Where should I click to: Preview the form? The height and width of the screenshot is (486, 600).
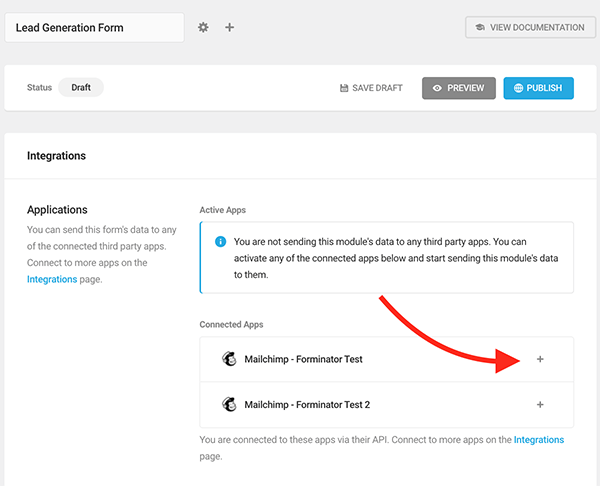point(459,88)
